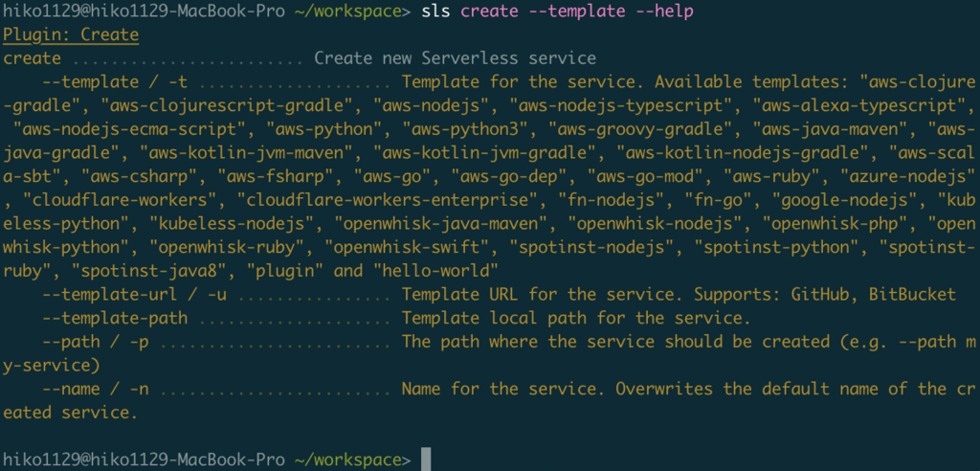Click the "openwhisk-swift" template name
The width and height of the screenshot is (980, 471).
(x=407, y=248)
